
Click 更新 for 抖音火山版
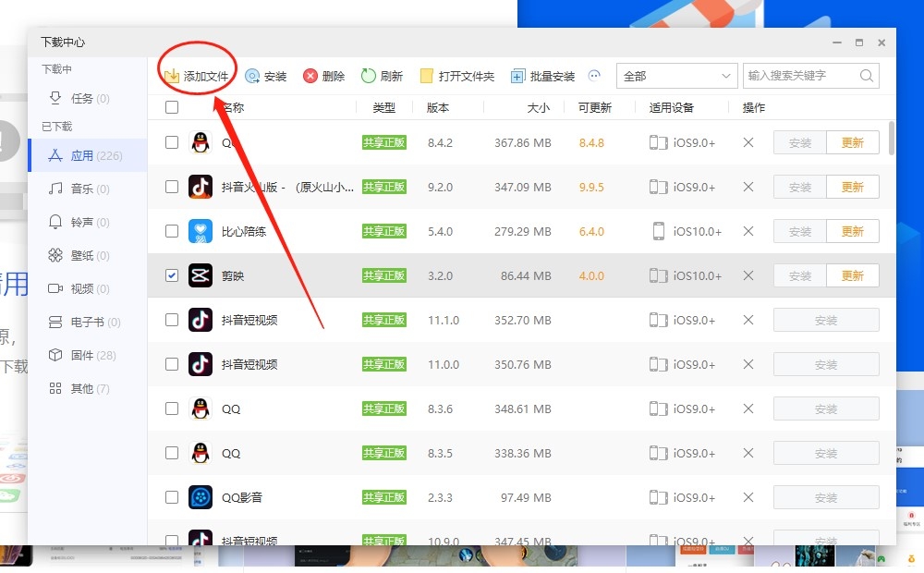(x=853, y=187)
